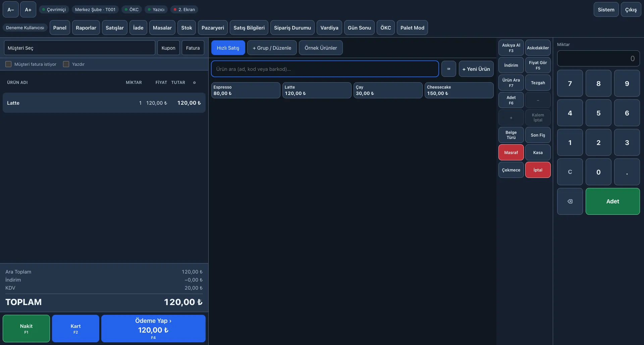Click the backspace icon on the numpad

coord(570,201)
